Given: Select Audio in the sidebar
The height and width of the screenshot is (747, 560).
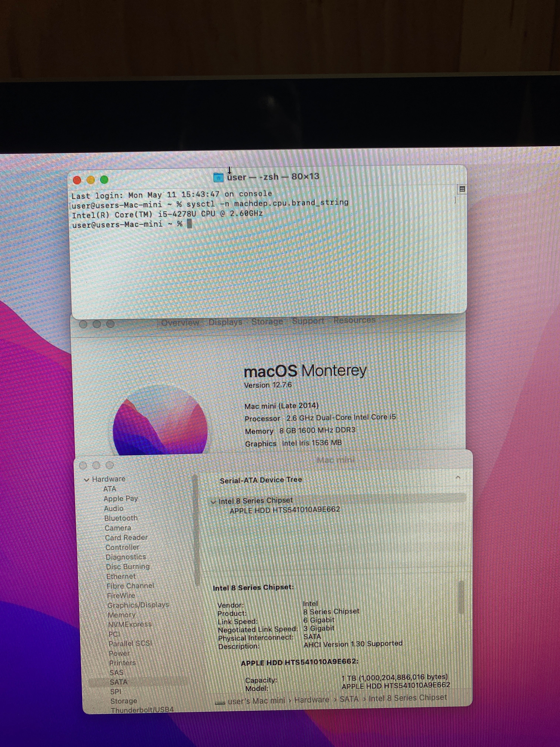Looking at the screenshot, I should [113, 509].
